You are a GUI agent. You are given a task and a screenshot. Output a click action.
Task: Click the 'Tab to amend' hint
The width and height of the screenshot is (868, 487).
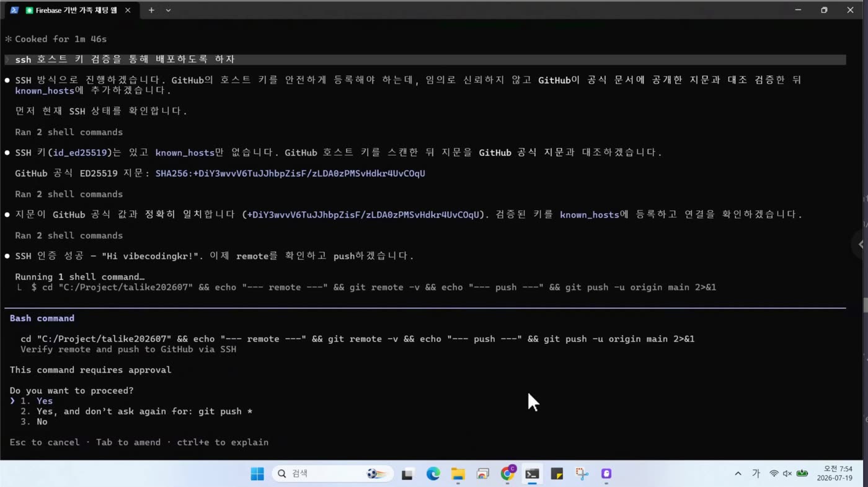(x=128, y=442)
